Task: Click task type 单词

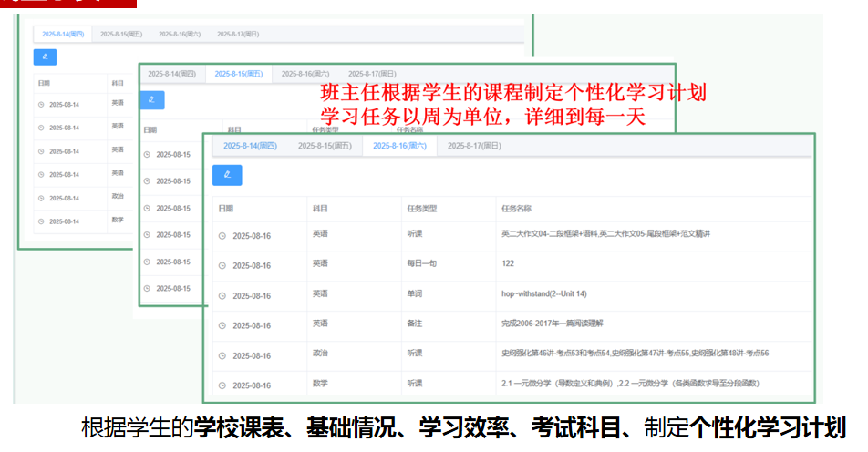Action: coord(415,293)
